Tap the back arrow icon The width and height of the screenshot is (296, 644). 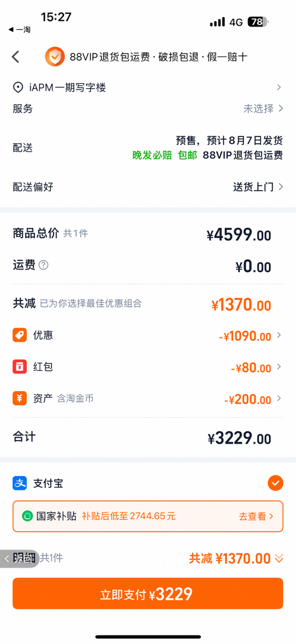point(16,57)
